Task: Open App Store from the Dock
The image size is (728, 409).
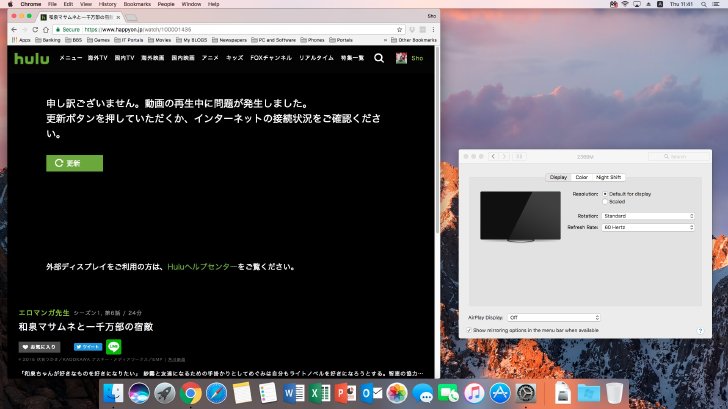Action: click(500, 393)
